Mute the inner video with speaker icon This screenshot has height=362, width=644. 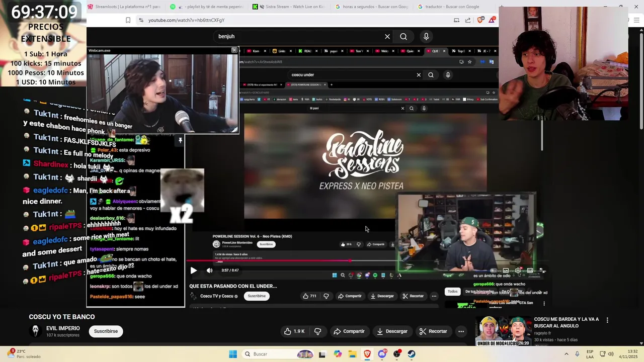[209, 270]
